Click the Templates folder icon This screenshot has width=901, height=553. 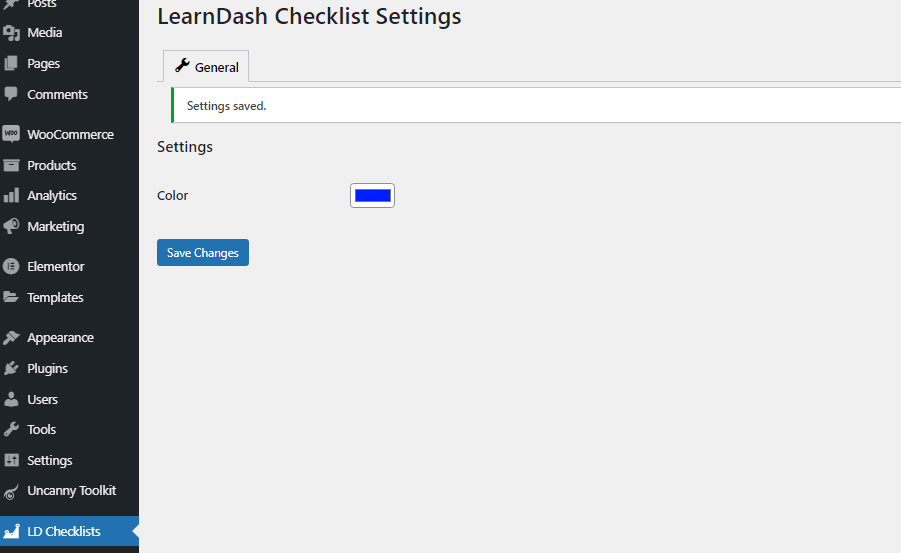pyautogui.click(x=11, y=297)
